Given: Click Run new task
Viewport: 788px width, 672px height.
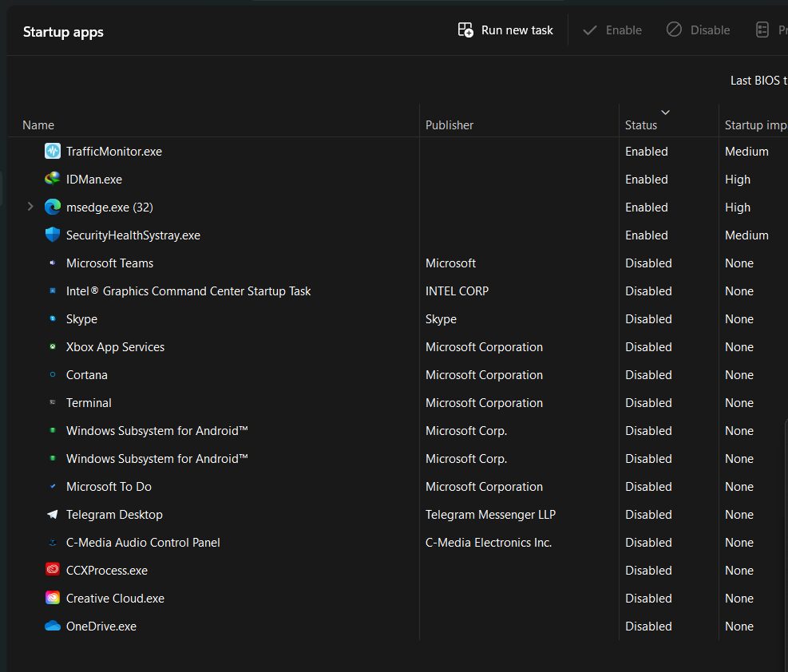Looking at the screenshot, I should point(505,30).
